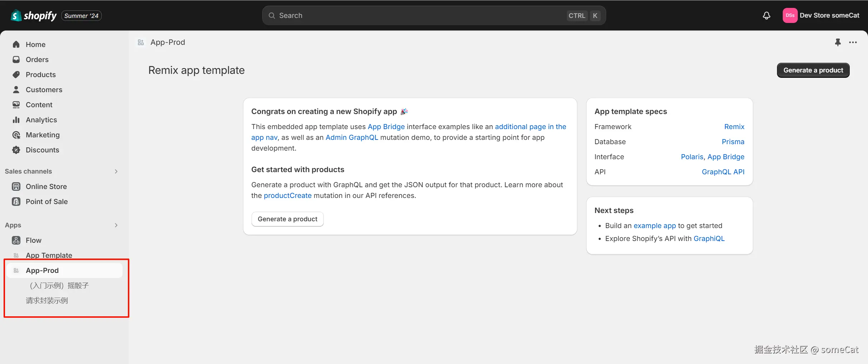Screen dimensions: 868x364
Task: Select the 请求封装示例 sub-page
Action: pos(47,301)
